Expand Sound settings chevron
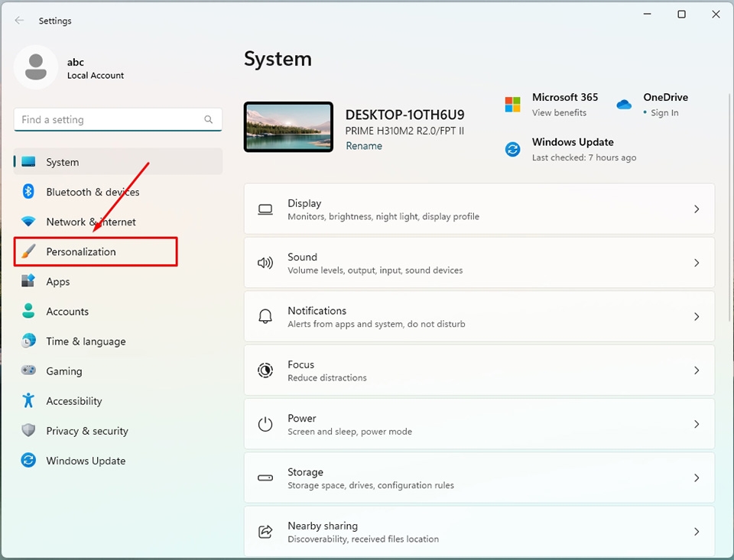 tap(697, 263)
